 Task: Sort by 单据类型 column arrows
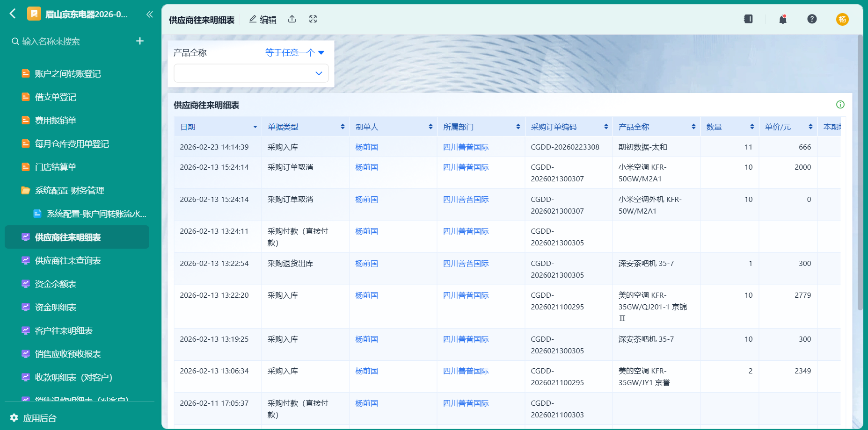tap(343, 127)
